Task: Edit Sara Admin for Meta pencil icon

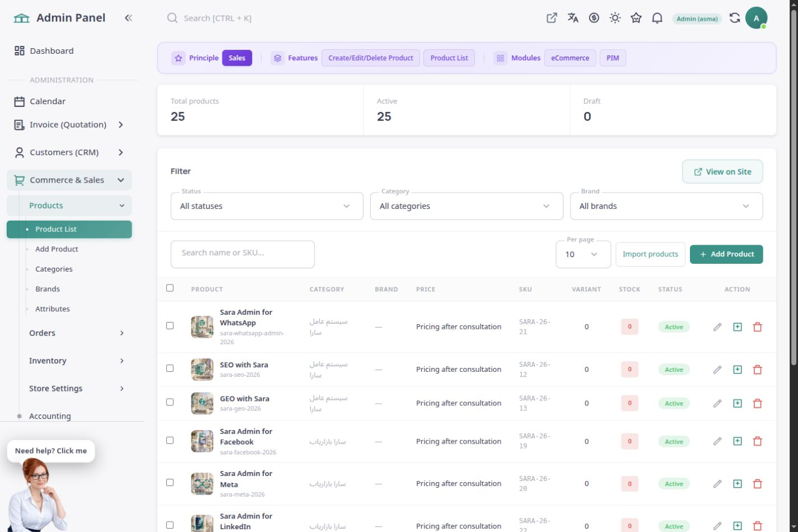Action: 717,484
